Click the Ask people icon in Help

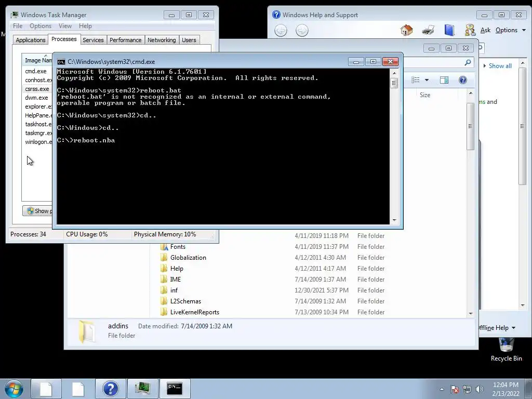(470, 30)
